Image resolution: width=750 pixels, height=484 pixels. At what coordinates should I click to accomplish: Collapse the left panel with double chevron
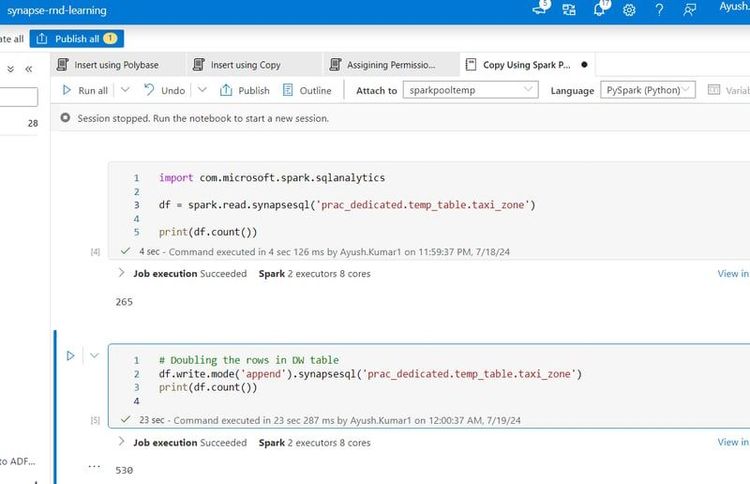[29, 69]
